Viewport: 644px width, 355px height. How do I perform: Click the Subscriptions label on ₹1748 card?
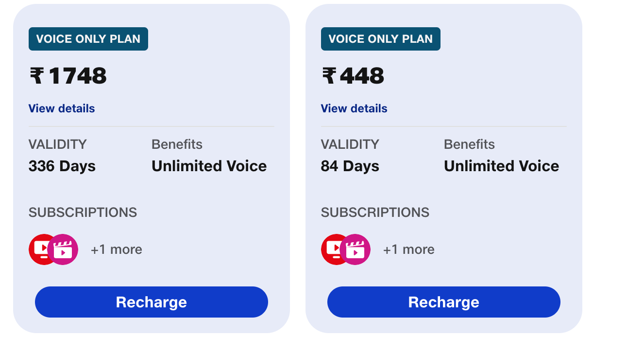[x=83, y=213]
